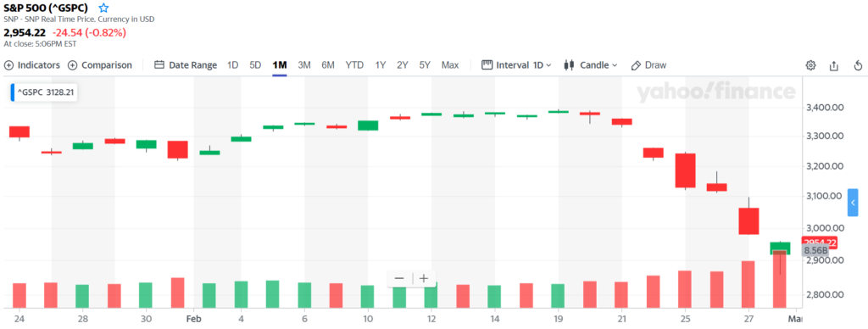Switch to 1D range
This screenshot has width=868, height=329.
click(x=232, y=64)
